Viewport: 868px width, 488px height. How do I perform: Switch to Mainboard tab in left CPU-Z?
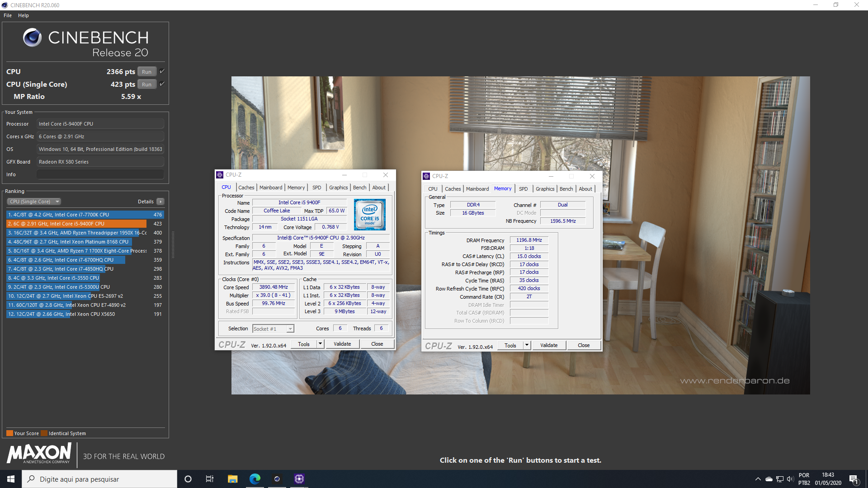271,188
